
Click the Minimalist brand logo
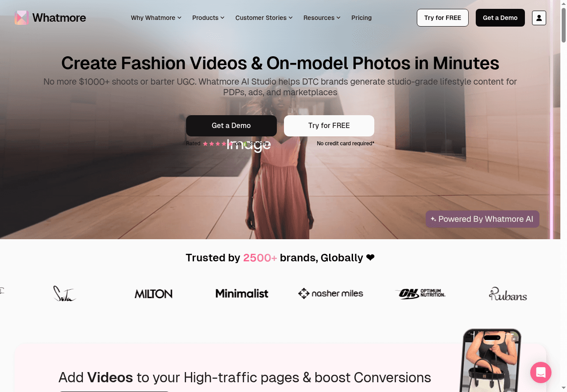pos(242,293)
